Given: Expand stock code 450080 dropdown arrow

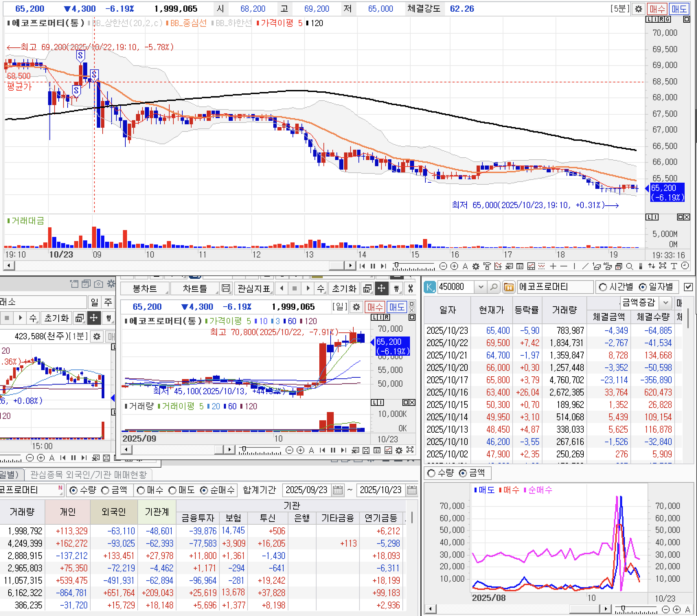Looking at the screenshot, I should pos(481,287).
